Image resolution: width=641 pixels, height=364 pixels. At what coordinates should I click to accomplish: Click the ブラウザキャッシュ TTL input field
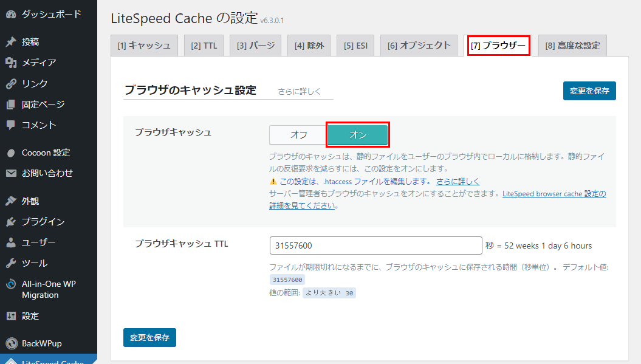click(375, 246)
